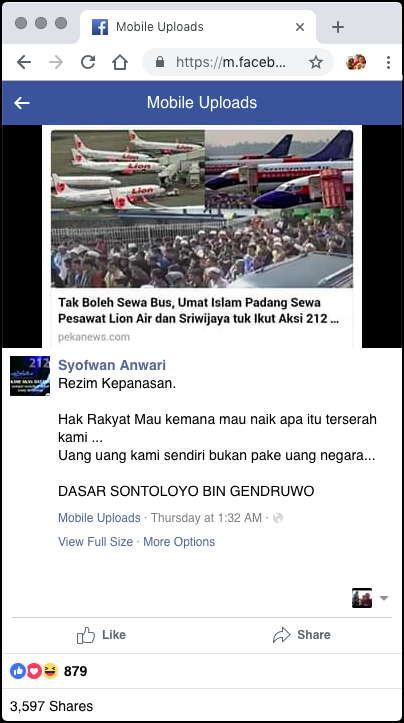The image size is (404, 723).
Task: Go to browser home page icon
Action: tap(120, 62)
